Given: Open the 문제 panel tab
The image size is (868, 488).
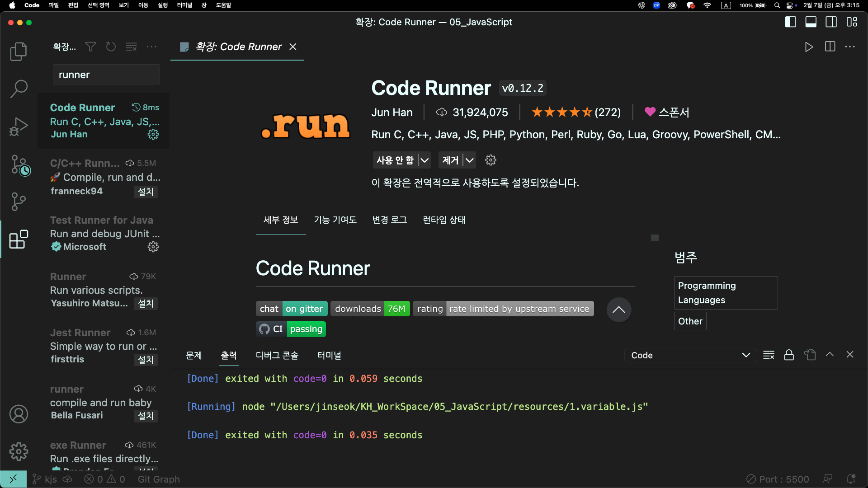Looking at the screenshot, I should point(194,355).
